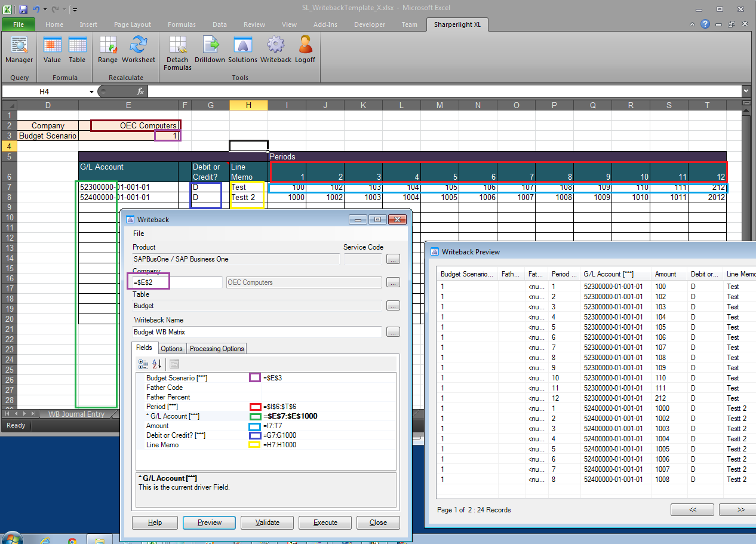Minimize the ribbon with caret icon
The width and height of the screenshot is (756, 544).
point(692,24)
